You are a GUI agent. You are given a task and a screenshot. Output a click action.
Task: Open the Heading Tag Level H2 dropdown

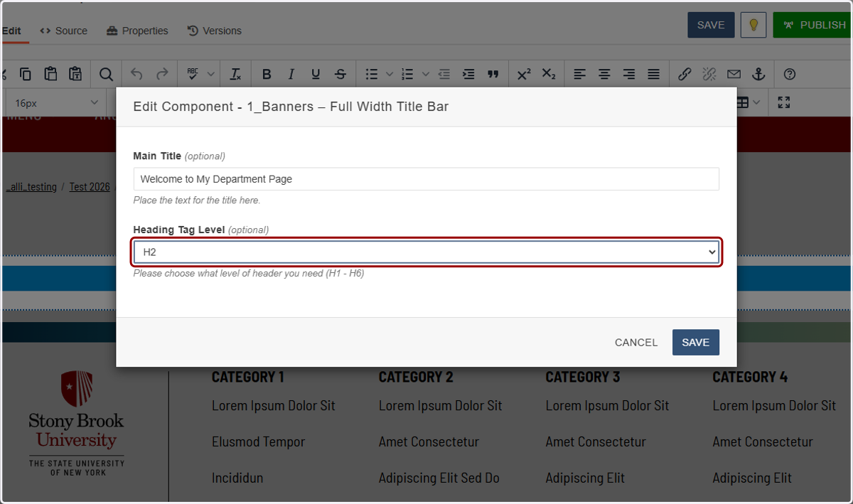coord(426,252)
